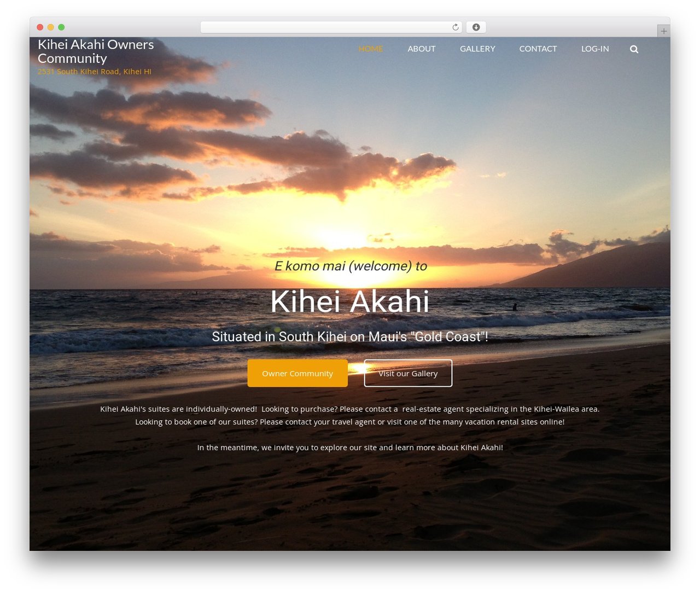
Task: Click the large Kihei Akahi headline
Action: 350,301
